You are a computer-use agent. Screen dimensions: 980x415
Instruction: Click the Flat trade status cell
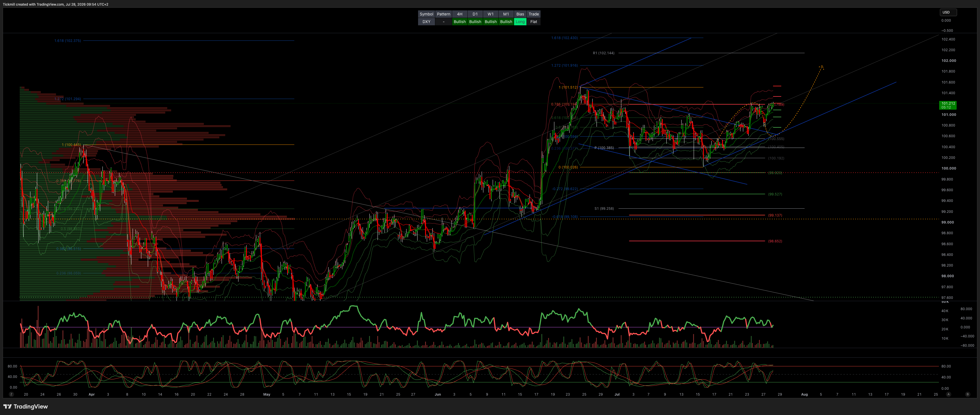[534, 22]
